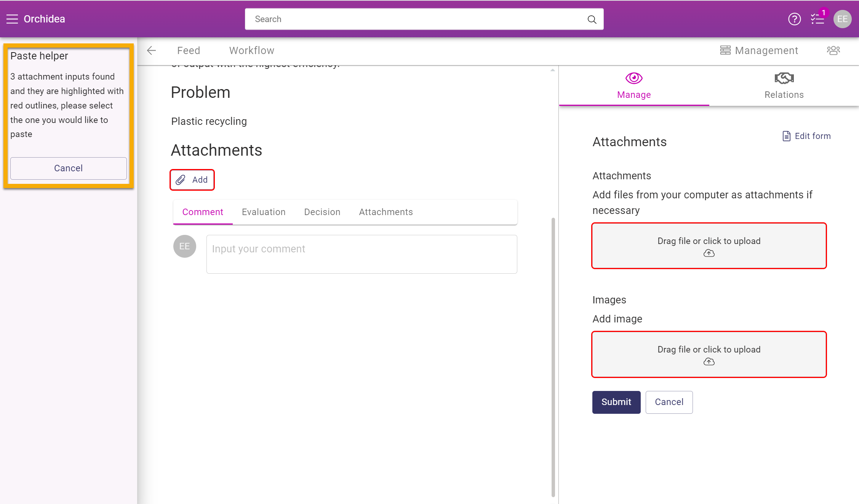
Task: Click the Add attachment button
Action: (192, 180)
